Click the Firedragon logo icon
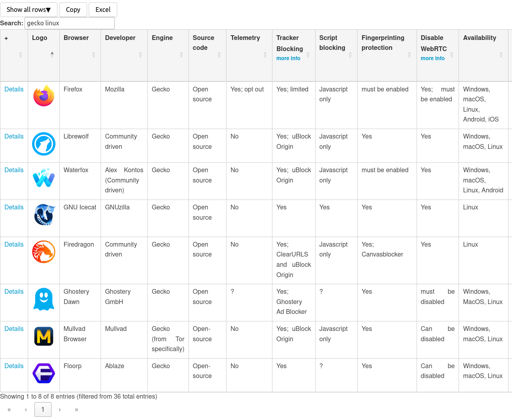The height and width of the screenshot is (420, 512). click(x=44, y=252)
